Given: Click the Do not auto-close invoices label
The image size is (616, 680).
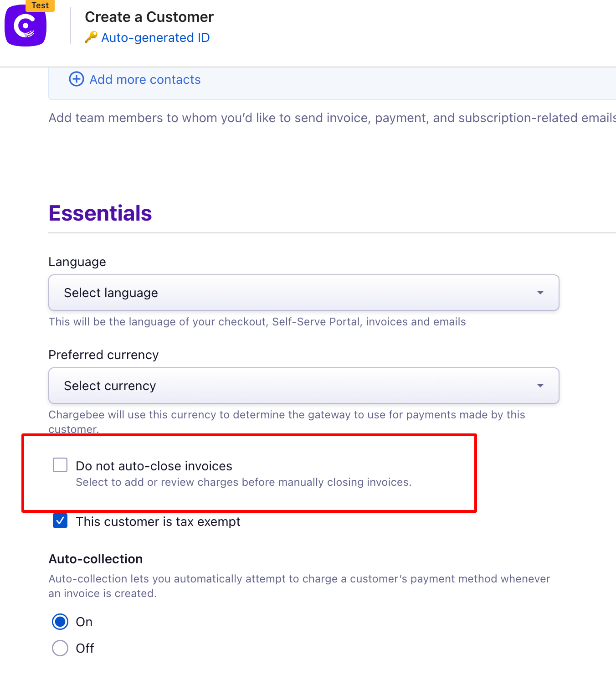Looking at the screenshot, I should [x=154, y=466].
